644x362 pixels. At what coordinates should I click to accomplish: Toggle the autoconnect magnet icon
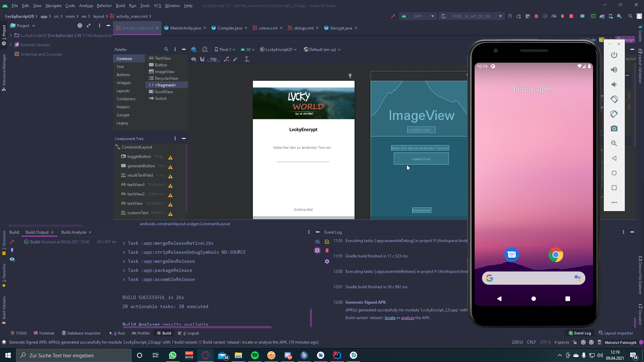pos(202,59)
